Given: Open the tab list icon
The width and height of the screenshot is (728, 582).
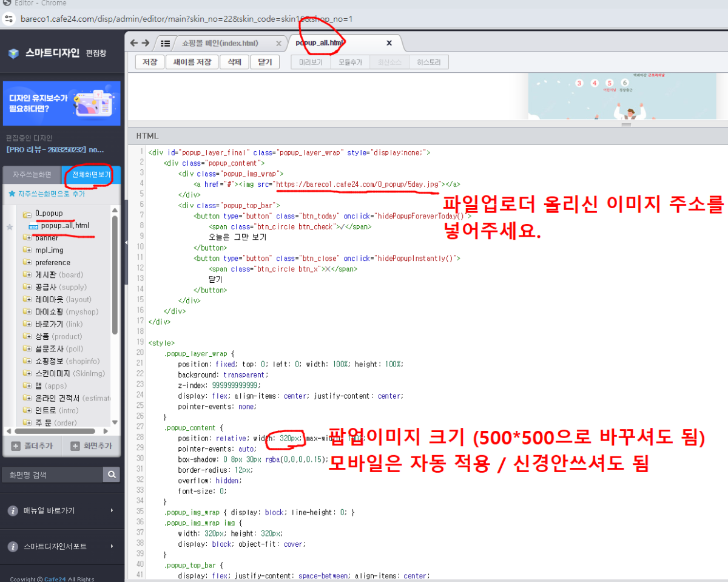Looking at the screenshot, I should point(164,44).
